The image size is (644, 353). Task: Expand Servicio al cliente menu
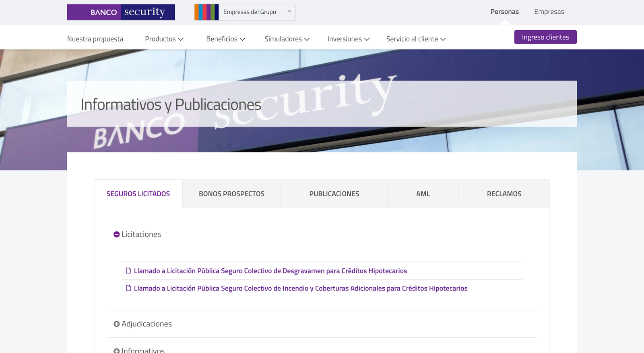tap(416, 39)
